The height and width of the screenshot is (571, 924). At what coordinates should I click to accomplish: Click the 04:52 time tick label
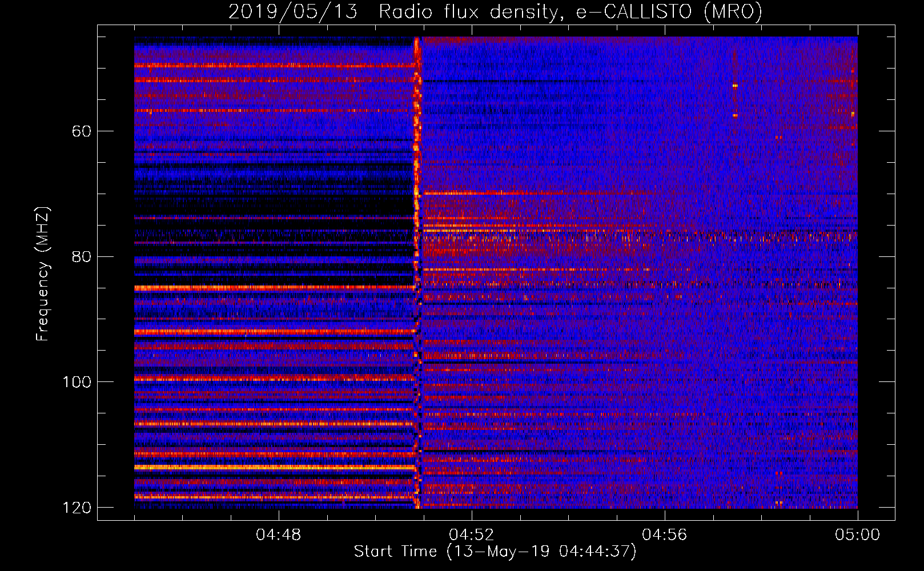471,535
